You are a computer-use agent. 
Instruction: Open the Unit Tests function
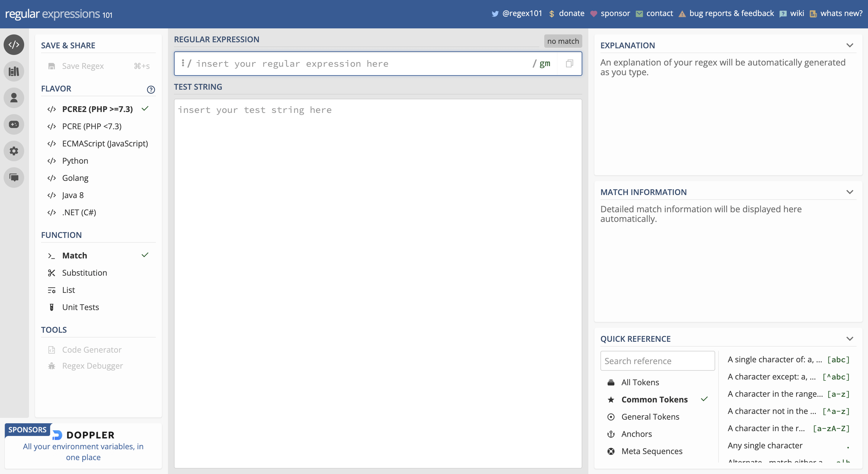(x=80, y=307)
